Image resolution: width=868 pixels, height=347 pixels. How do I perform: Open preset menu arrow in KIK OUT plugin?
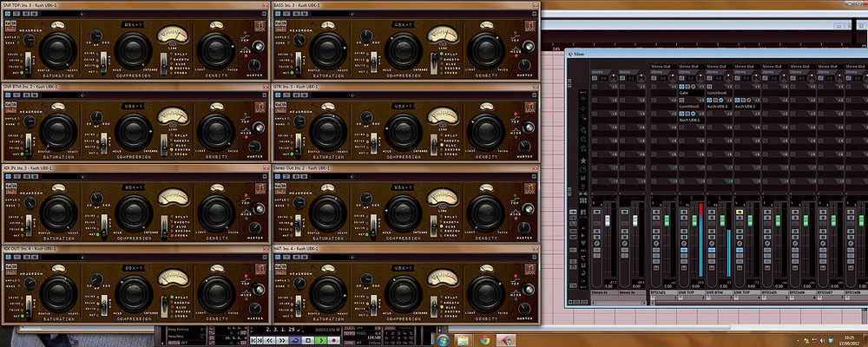(264, 257)
